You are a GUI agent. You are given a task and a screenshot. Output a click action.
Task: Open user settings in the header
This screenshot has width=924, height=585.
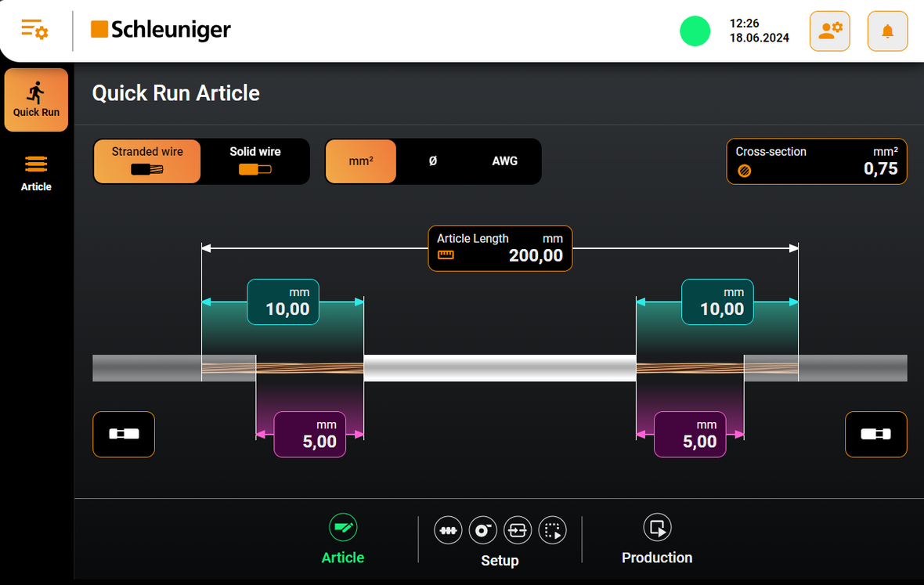[x=829, y=31]
